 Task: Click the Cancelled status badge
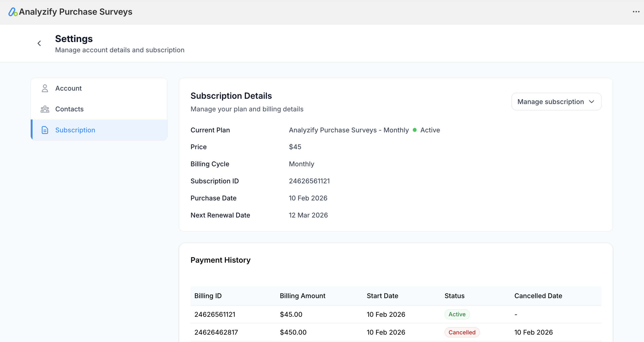point(462,332)
